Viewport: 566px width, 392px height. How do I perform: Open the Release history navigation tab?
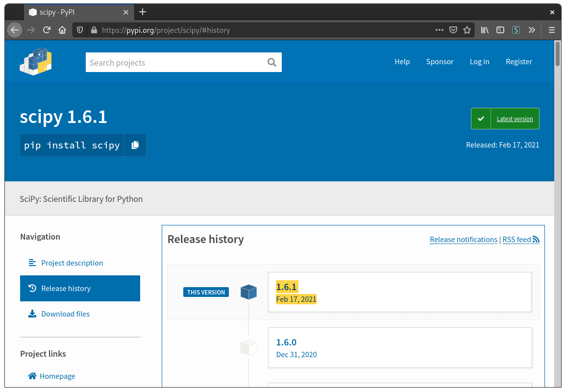click(80, 289)
